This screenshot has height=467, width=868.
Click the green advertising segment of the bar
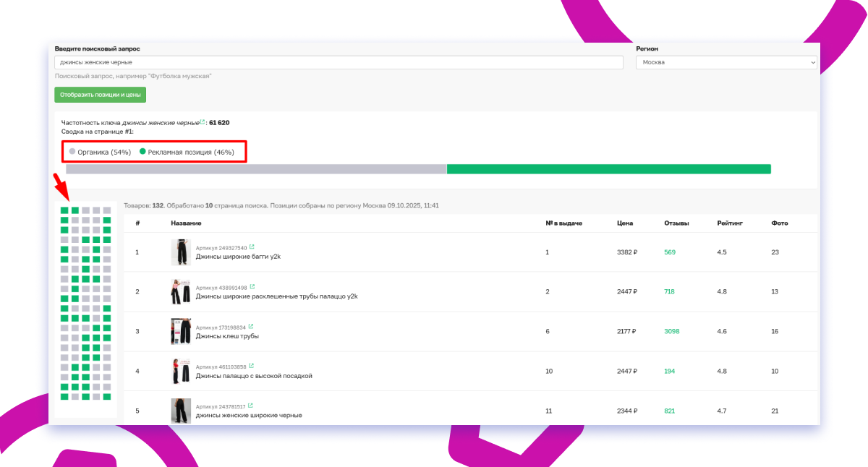pos(608,169)
